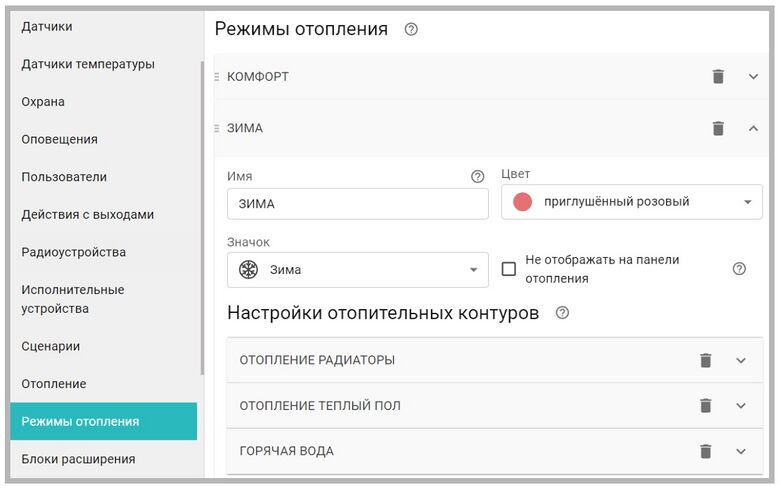The height and width of the screenshot is (489, 780).
Task: Expand ОТОПЛЕНИЕ РАДИАТОРЫ circuit settings
Action: [741, 360]
